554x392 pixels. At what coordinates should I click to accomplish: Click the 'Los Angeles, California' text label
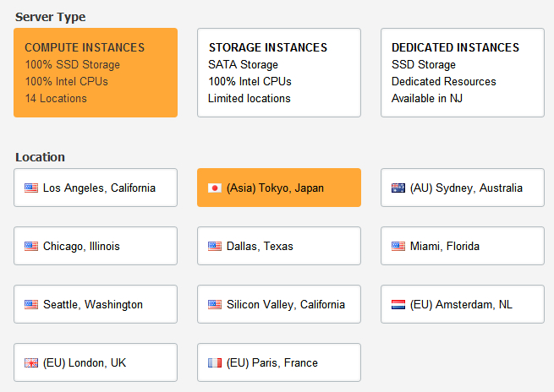pyautogui.click(x=99, y=188)
